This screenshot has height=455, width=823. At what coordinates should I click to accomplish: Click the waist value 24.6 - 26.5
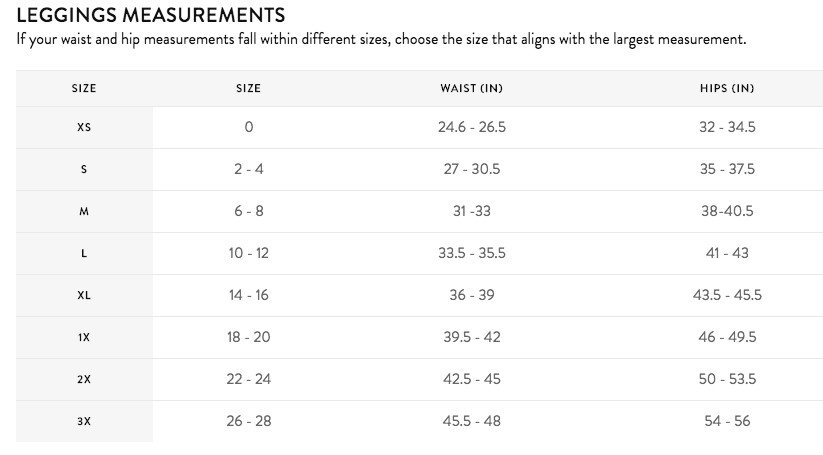pos(472,127)
